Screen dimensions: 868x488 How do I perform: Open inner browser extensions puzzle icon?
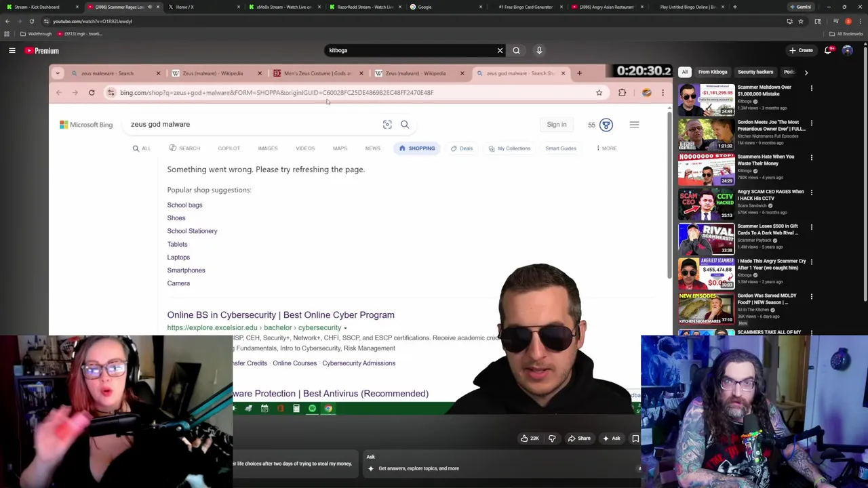click(x=622, y=93)
